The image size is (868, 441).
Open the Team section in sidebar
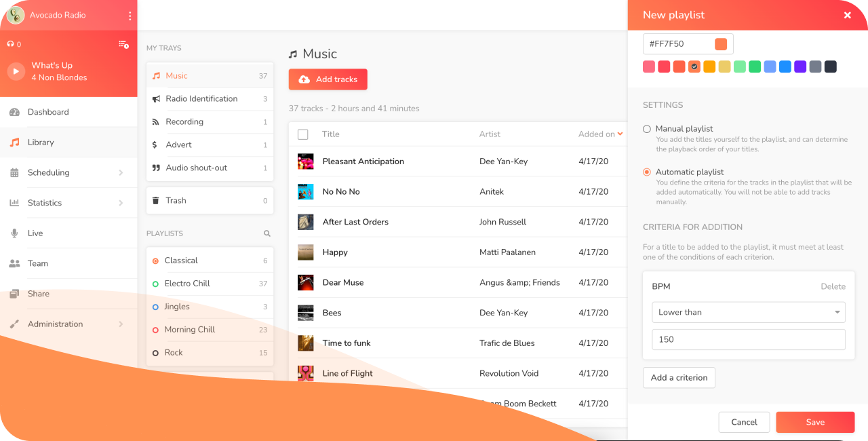coord(38,263)
